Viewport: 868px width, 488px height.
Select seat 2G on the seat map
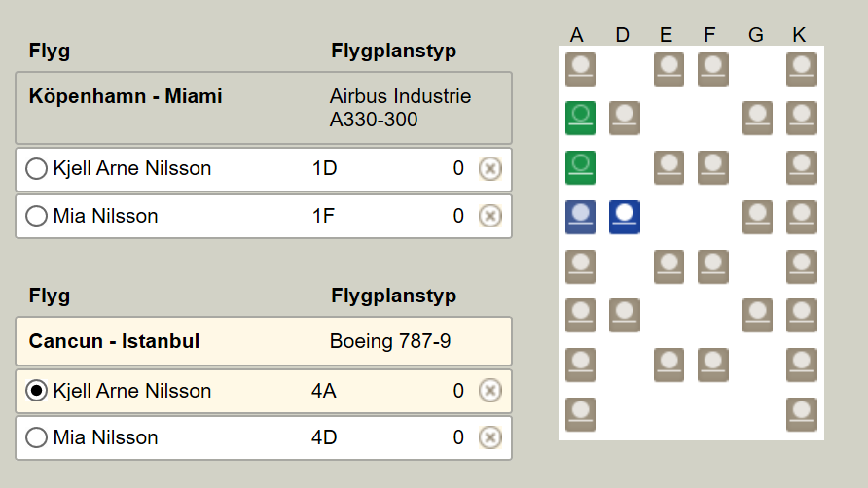pyautogui.click(x=757, y=118)
